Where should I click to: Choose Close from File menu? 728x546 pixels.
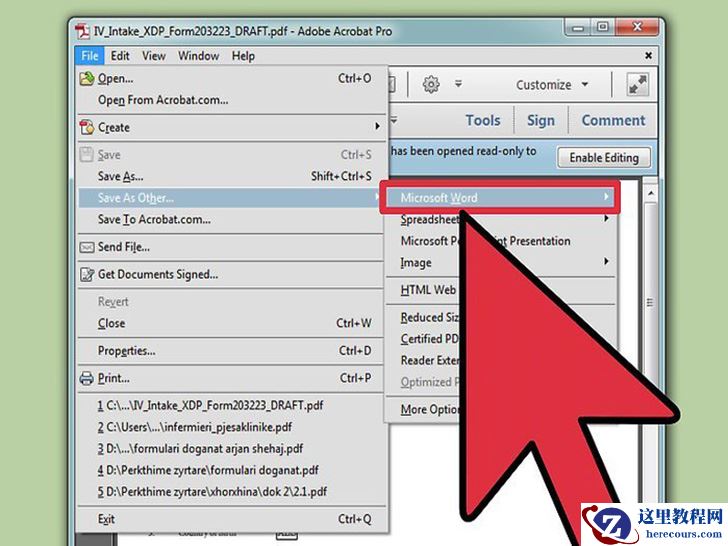click(x=232, y=323)
